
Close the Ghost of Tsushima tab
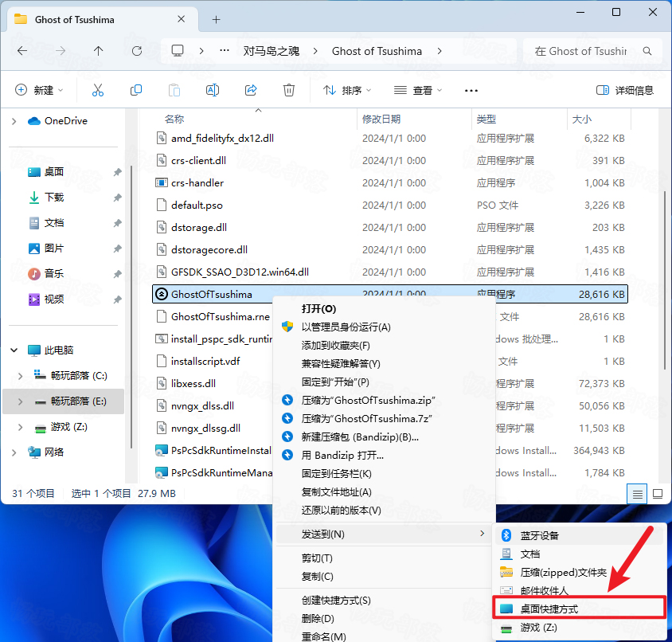(x=182, y=19)
